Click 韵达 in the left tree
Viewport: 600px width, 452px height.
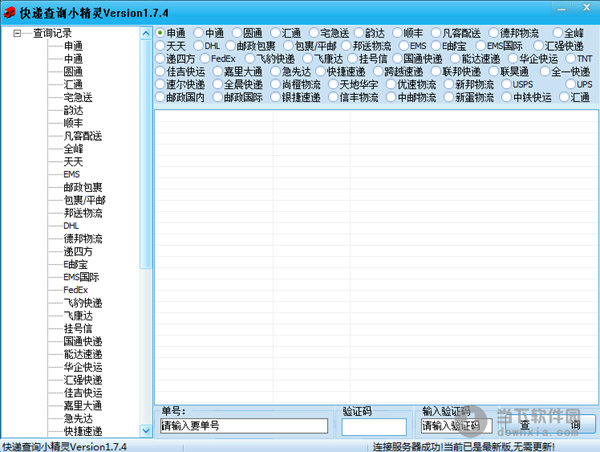[x=73, y=110]
